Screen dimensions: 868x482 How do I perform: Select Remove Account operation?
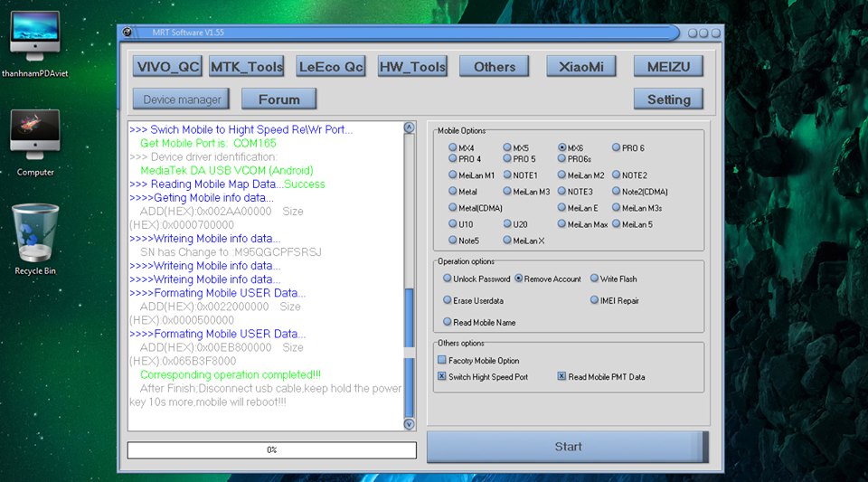coord(519,279)
